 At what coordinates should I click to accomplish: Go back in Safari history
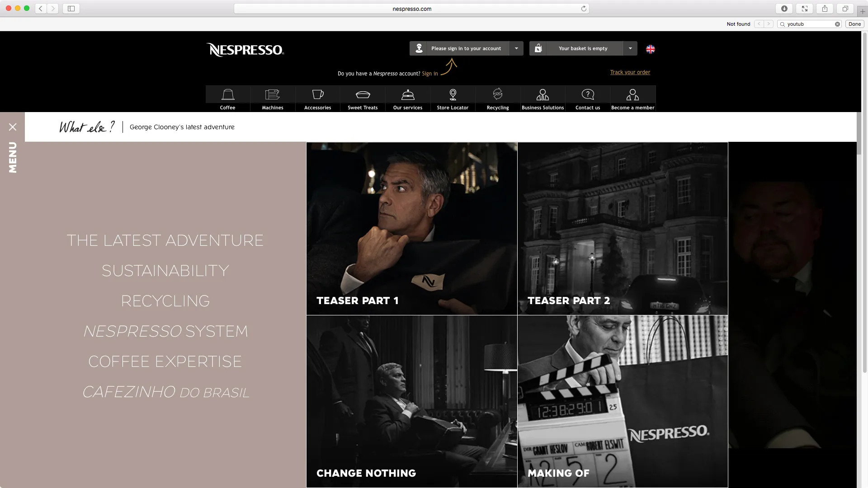41,9
